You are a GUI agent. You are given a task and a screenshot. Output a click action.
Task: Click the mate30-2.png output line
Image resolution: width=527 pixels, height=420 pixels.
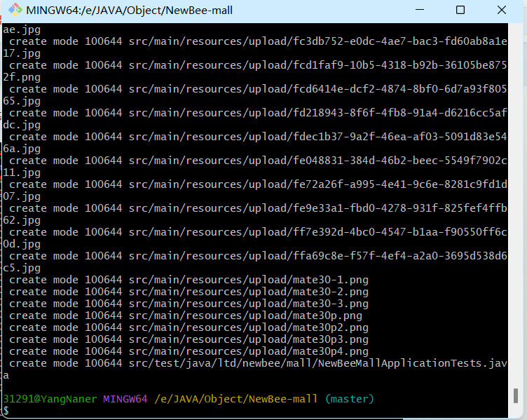(189, 292)
